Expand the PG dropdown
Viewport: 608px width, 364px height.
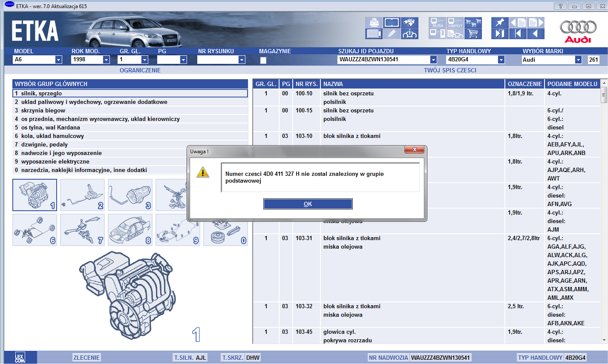pos(183,60)
